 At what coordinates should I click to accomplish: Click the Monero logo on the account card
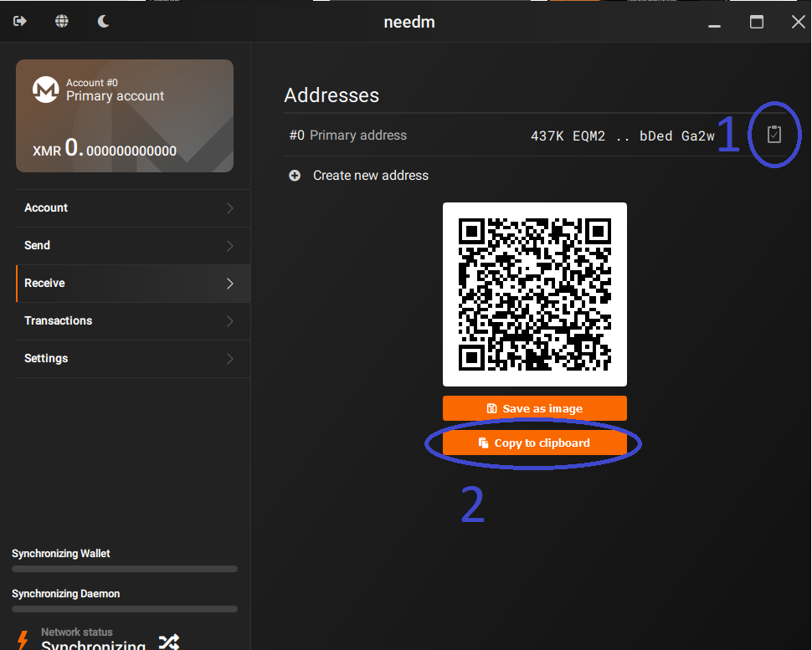45,90
